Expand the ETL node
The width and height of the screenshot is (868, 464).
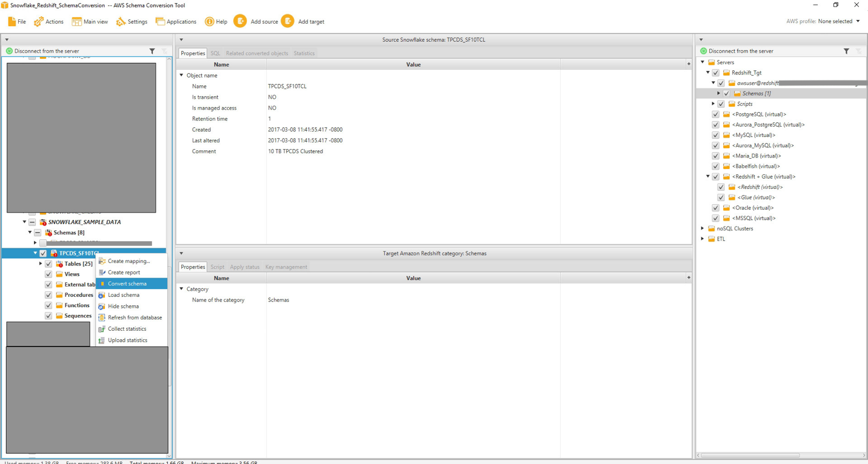(703, 239)
